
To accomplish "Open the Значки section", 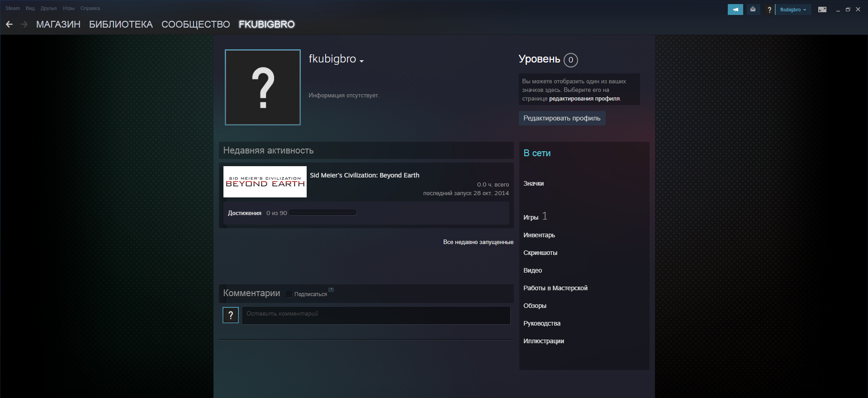I will pos(534,183).
